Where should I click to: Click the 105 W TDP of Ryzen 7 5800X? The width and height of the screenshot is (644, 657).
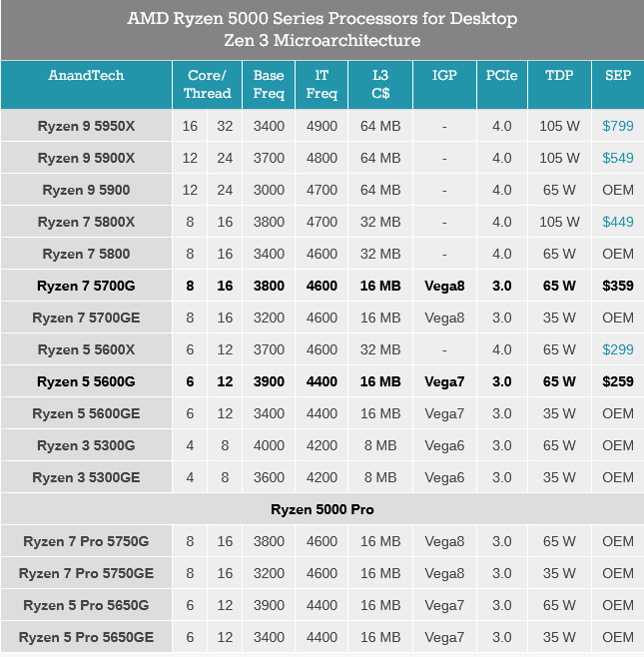coord(559,222)
